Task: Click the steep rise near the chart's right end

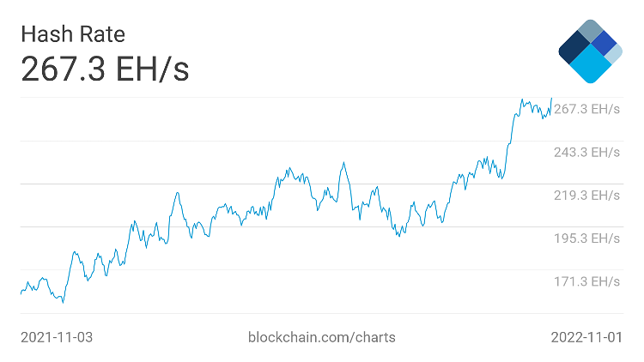Action: pos(511,137)
